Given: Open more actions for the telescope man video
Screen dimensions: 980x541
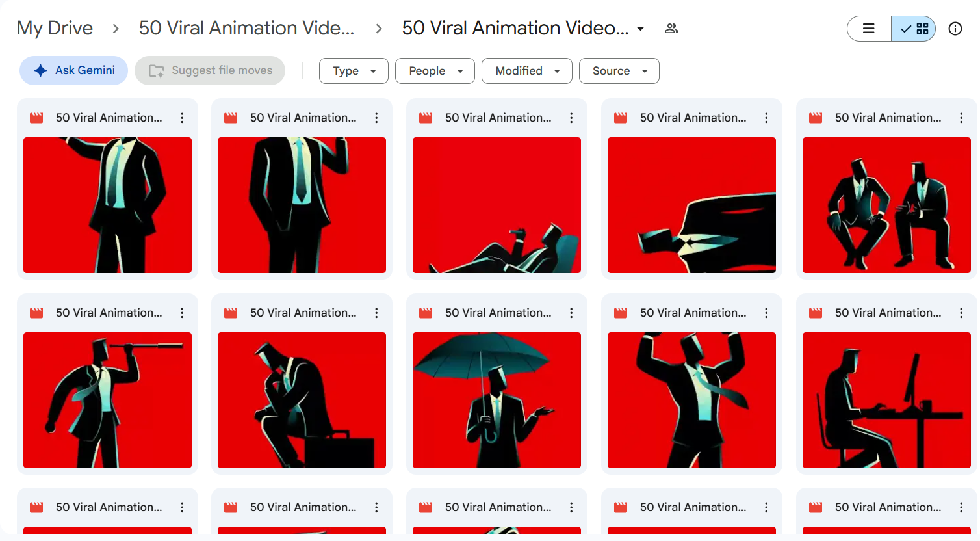Looking at the screenshot, I should pyautogui.click(x=182, y=313).
